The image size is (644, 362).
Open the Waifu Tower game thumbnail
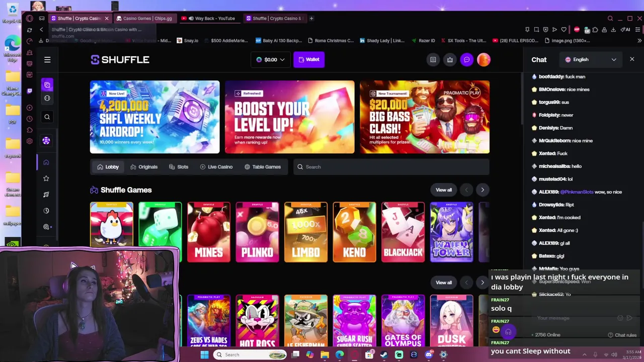coord(451,232)
